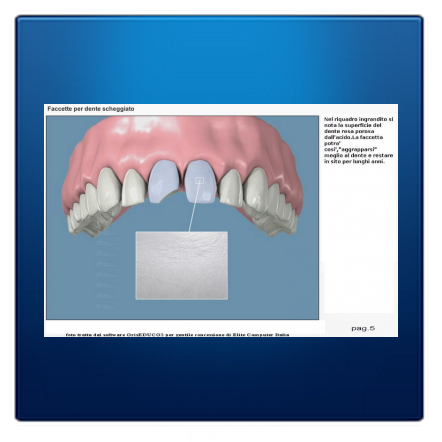Click the intact blue veneer tooth

pyautogui.click(x=201, y=182)
